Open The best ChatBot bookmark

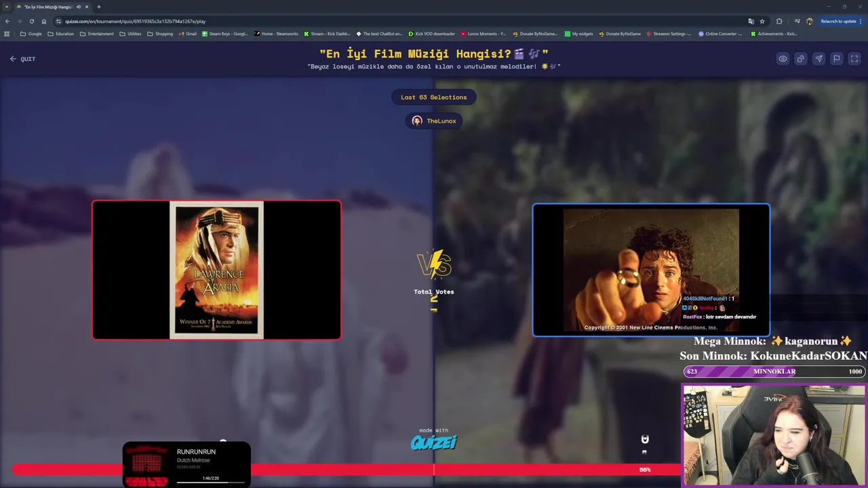pos(379,34)
